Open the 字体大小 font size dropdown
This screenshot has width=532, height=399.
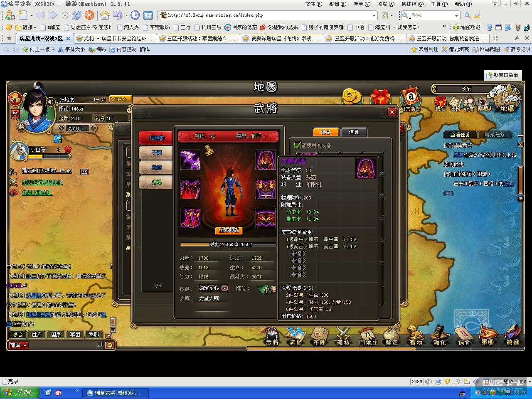pyautogui.click(x=71, y=49)
